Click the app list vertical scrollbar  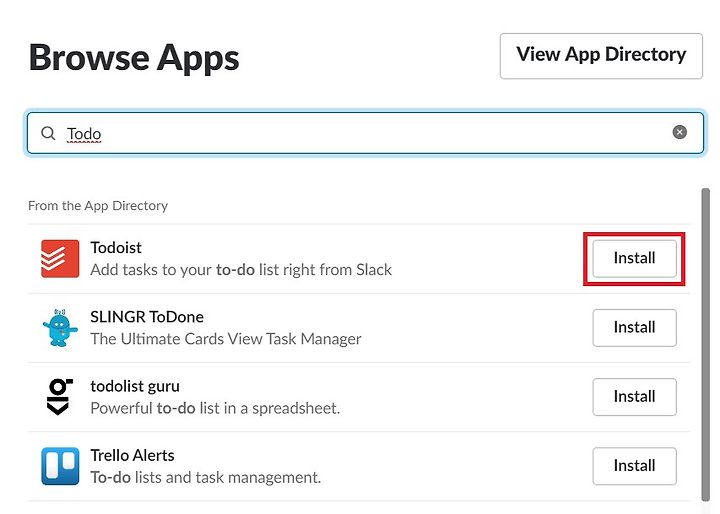click(x=705, y=345)
